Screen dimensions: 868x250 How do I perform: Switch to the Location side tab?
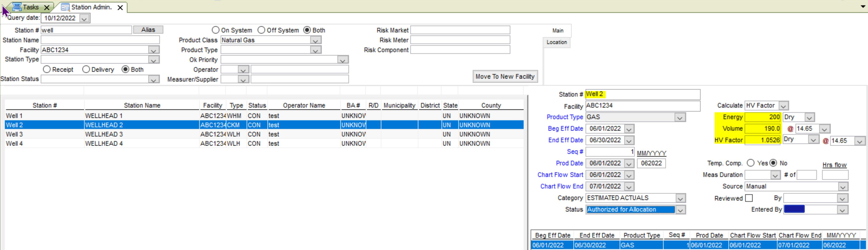click(556, 42)
